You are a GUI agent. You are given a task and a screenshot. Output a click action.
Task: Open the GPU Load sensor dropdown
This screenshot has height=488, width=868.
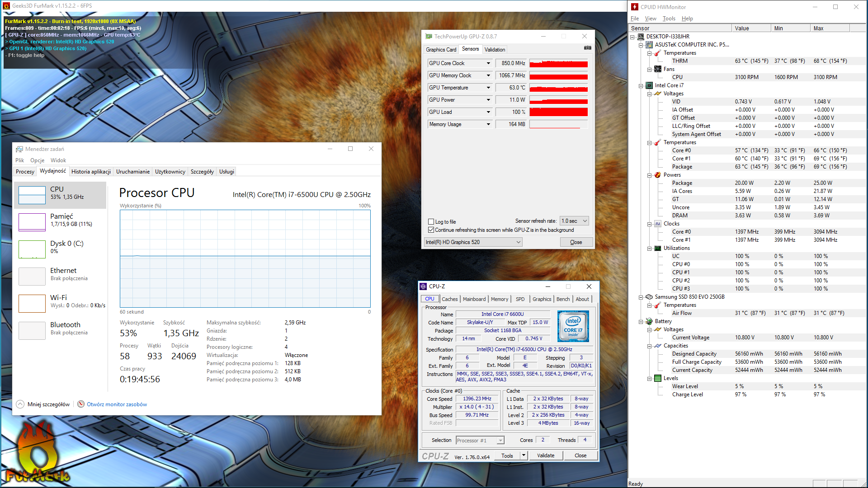point(488,112)
